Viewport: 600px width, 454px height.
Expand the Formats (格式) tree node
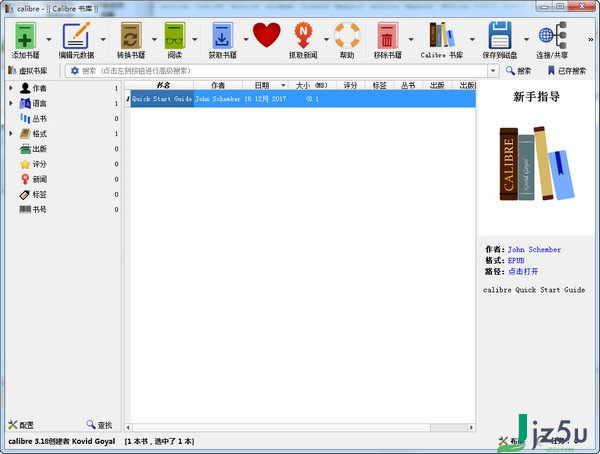coord(11,134)
